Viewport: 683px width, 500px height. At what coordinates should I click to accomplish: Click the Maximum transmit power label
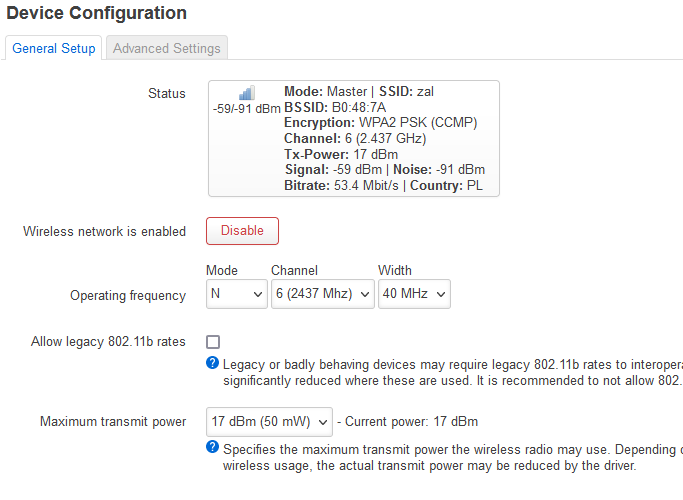[113, 422]
